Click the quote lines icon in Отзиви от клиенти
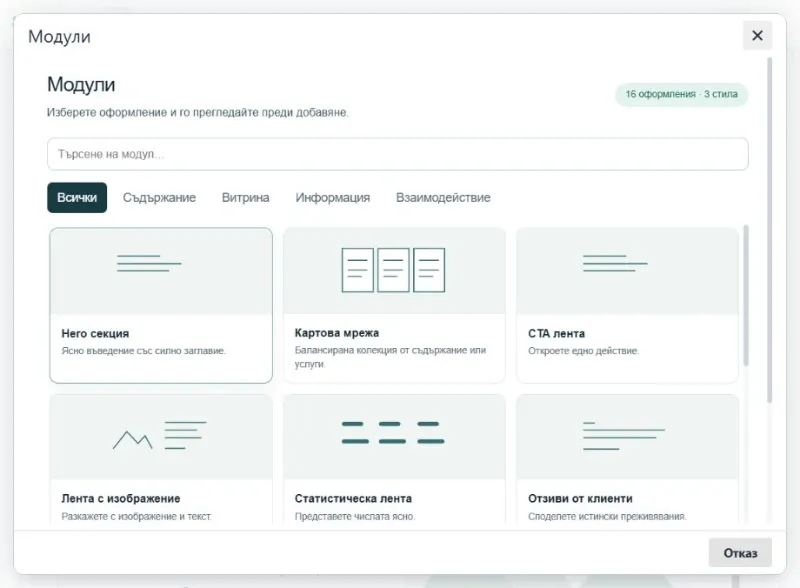Screen dimensions: 800x588 click(623, 436)
